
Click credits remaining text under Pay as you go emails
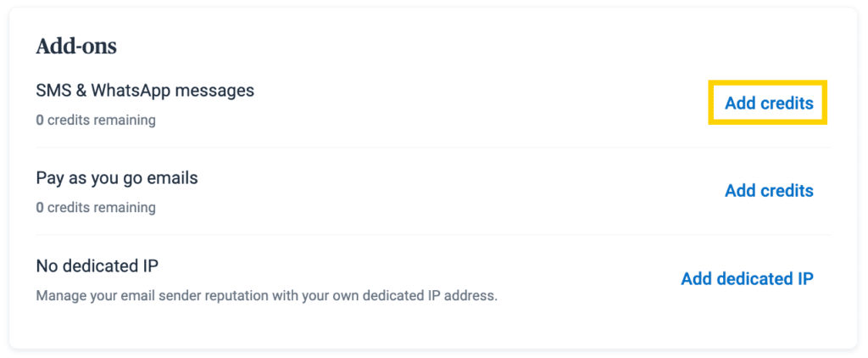[101, 208]
